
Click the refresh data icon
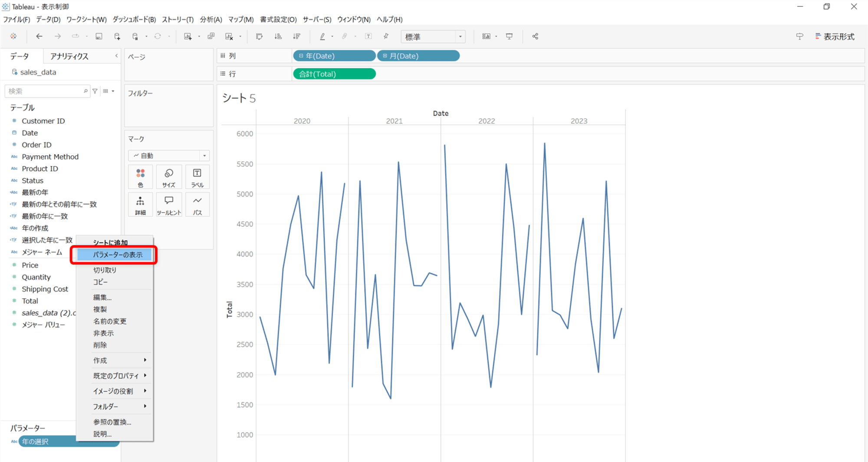[158, 36]
